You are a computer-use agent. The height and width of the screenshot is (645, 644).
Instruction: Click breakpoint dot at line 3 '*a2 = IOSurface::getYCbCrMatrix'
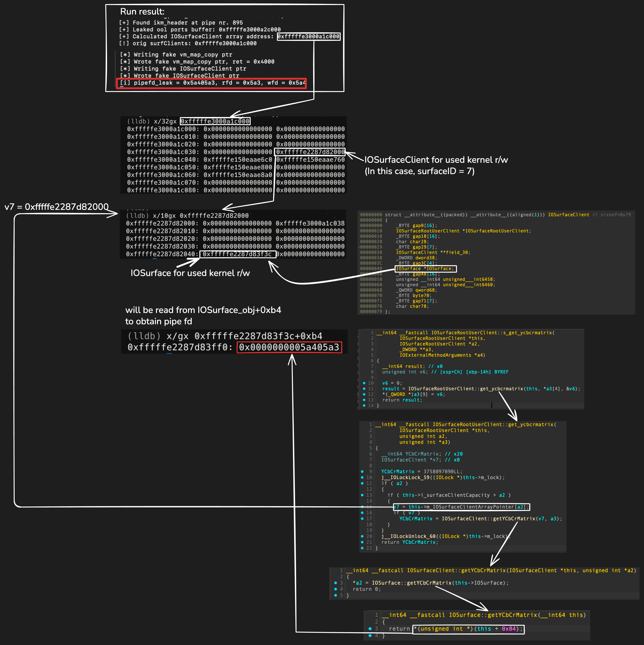point(336,583)
